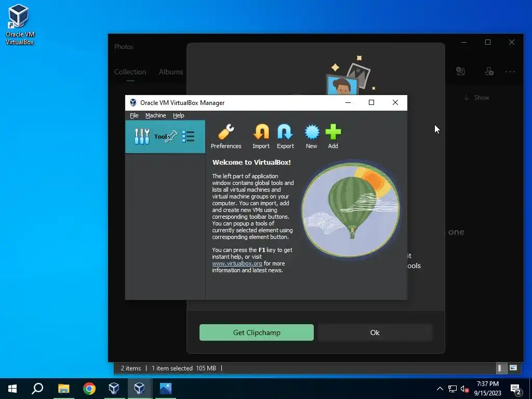Click the network tray icon
The image size is (532, 399).
click(453, 389)
